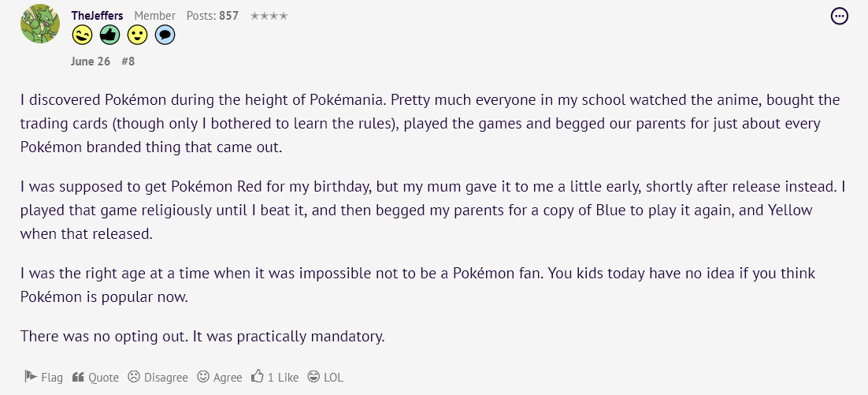Viewport: 868px width, 395px height.
Task: Visit TheJeffers user profile link
Action: pyautogui.click(x=98, y=16)
